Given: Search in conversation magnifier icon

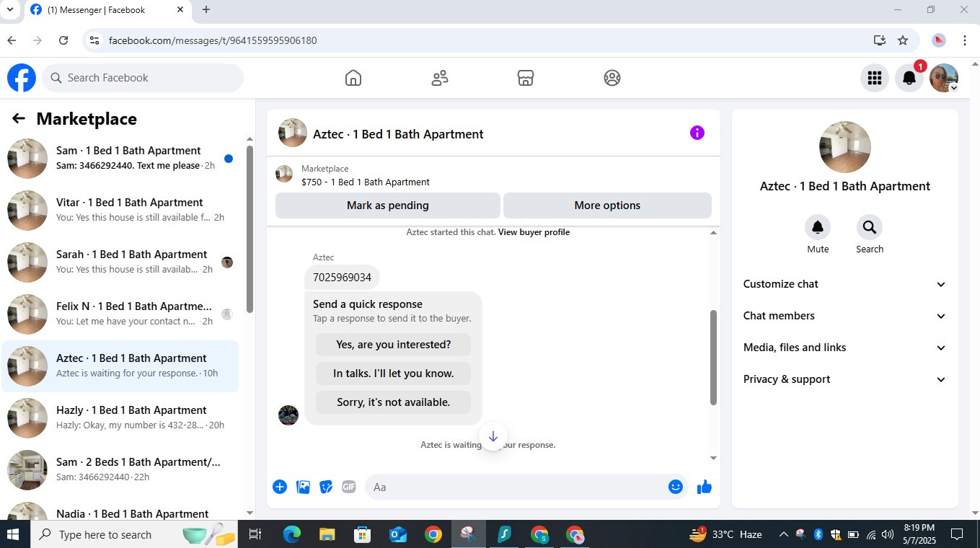Looking at the screenshot, I should coord(870,227).
